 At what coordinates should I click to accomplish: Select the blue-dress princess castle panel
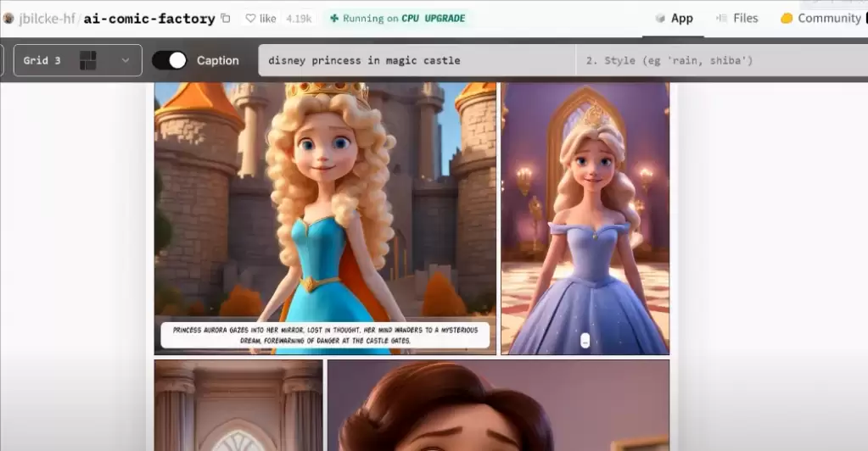pyautogui.click(x=325, y=219)
